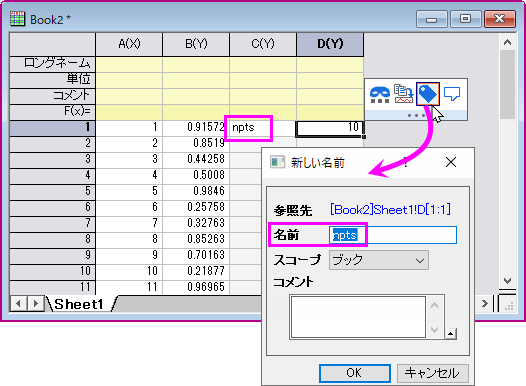
Task: Click the worksheet vertical scrollbar thumb
Action: [508, 85]
